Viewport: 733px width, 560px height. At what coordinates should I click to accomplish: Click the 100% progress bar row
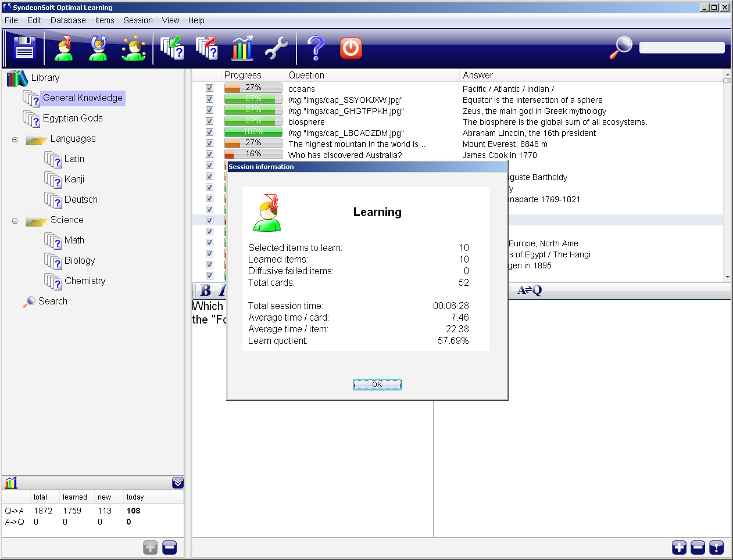coord(253,132)
